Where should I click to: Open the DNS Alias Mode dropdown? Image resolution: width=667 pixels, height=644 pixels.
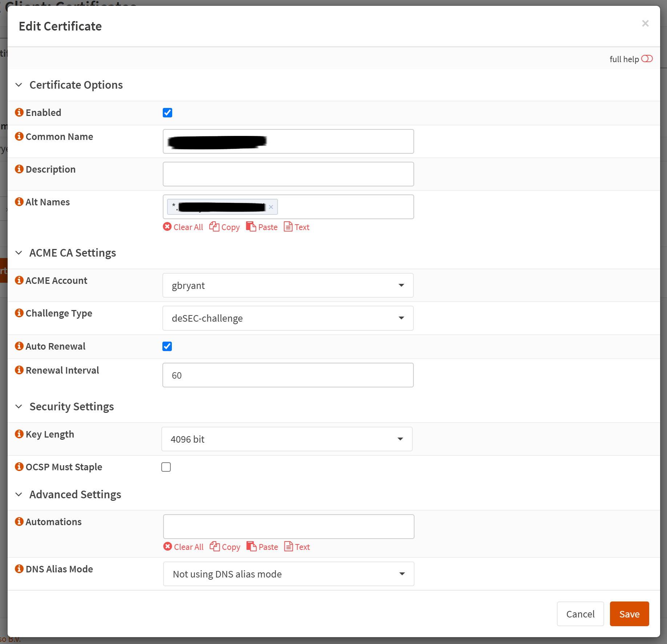(x=288, y=574)
